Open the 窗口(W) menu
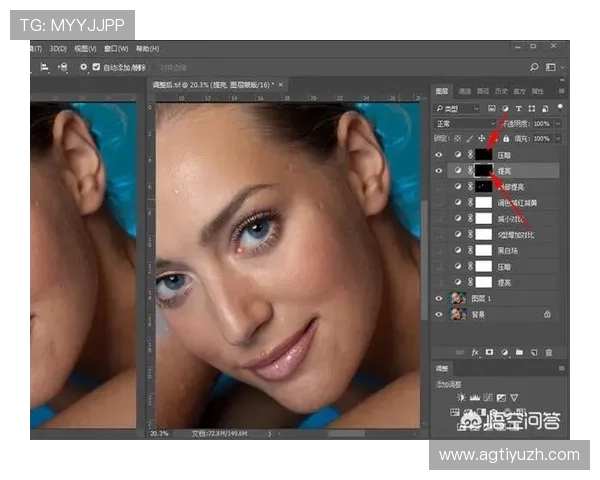The width and height of the screenshot is (600, 480). [x=115, y=47]
